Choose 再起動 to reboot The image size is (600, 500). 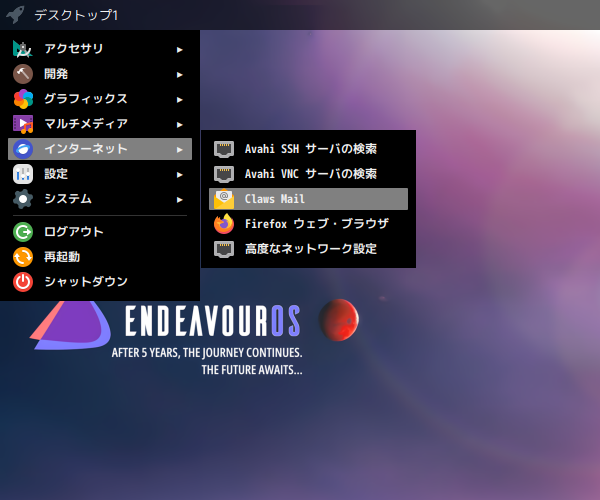[x=100, y=257]
